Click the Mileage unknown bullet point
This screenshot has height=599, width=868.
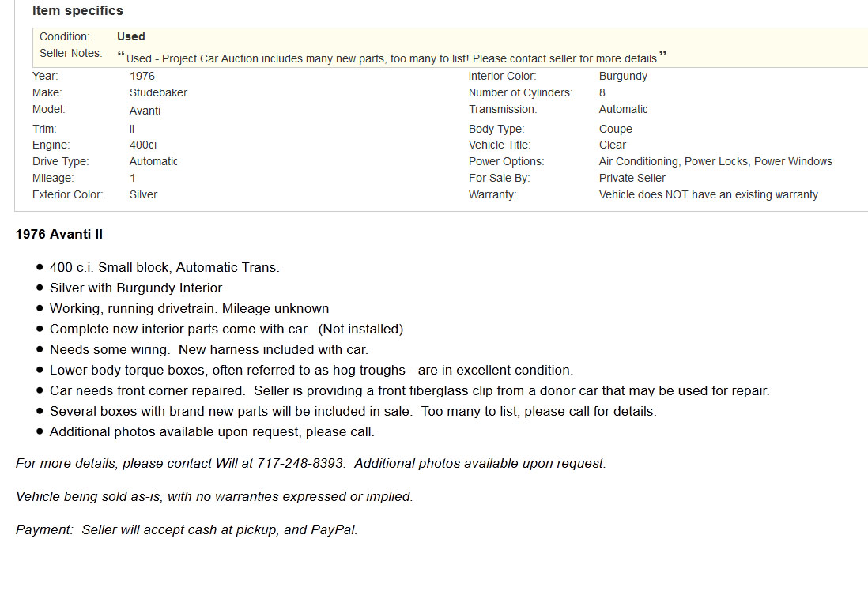coord(189,309)
